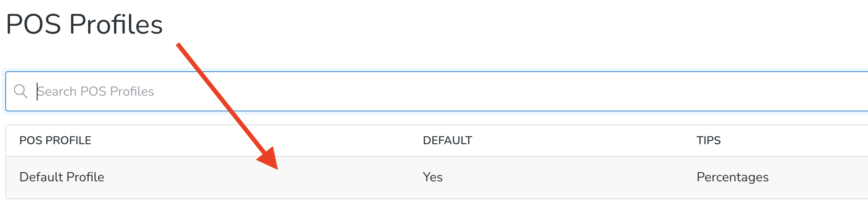868x208 pixels.
Task: Click the word POS in the column header
Action: click(31, 140)
